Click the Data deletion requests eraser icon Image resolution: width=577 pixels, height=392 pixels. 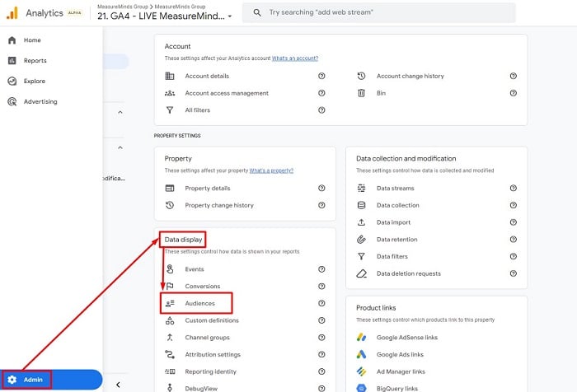pyautogui.click(x=361, y=273)
